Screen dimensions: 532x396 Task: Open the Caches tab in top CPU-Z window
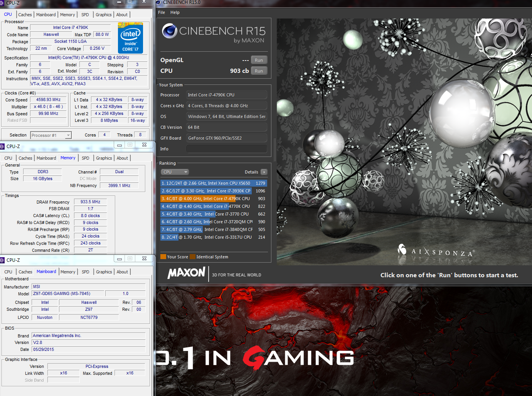[x=25, y=15]
